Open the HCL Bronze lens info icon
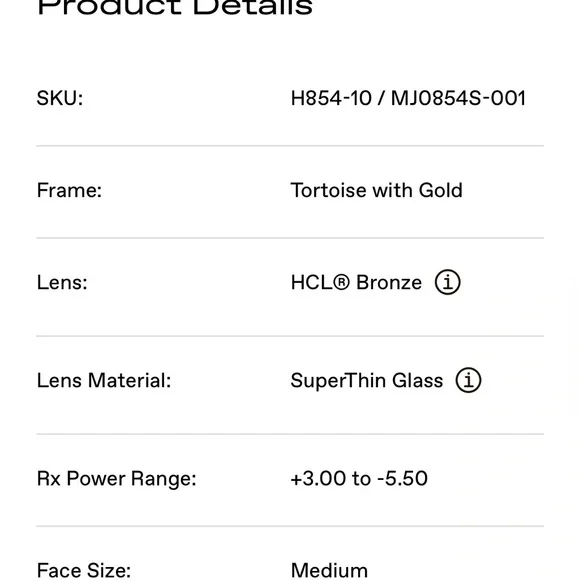This screenshot has height=580, width=580. pyautogui.click(x=448, y=282)
